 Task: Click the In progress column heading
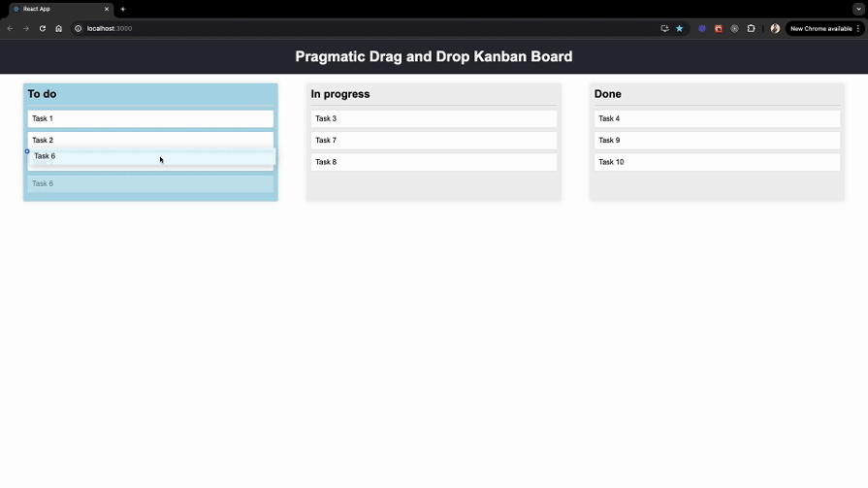339,94
